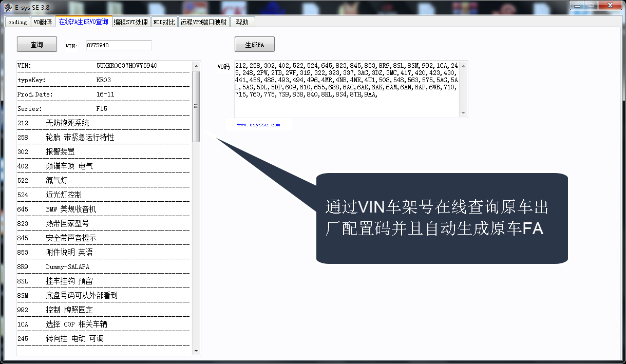This screenshot has height=364, width=626.
Task: Select row 845 安全带声音提示
Action: 104,238
